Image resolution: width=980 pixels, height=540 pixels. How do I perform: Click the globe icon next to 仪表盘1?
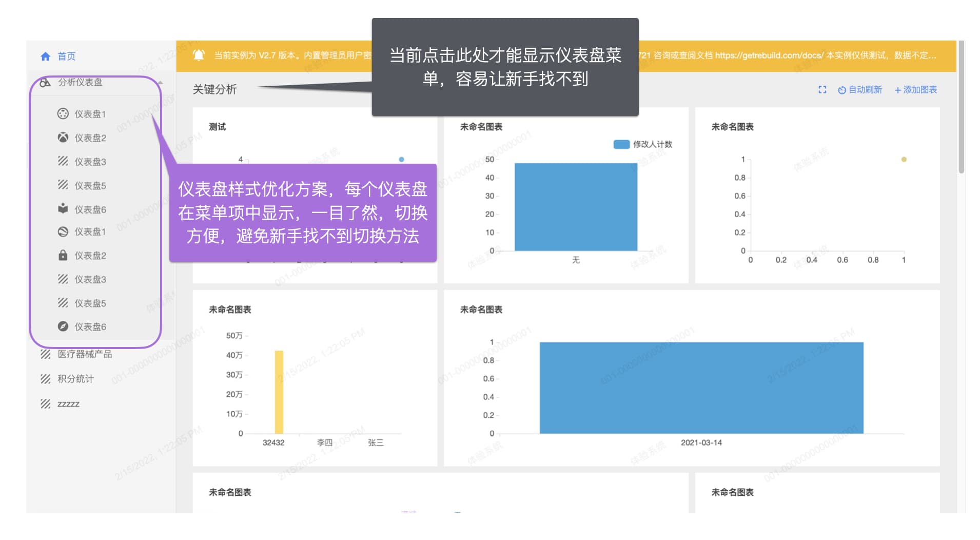[63, 232]
